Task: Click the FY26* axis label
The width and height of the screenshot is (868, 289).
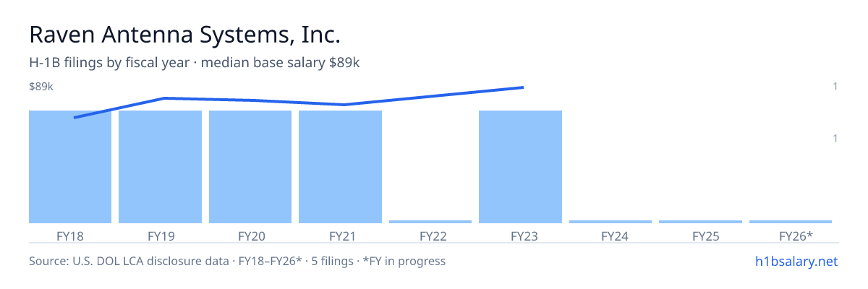Action: 796,236
